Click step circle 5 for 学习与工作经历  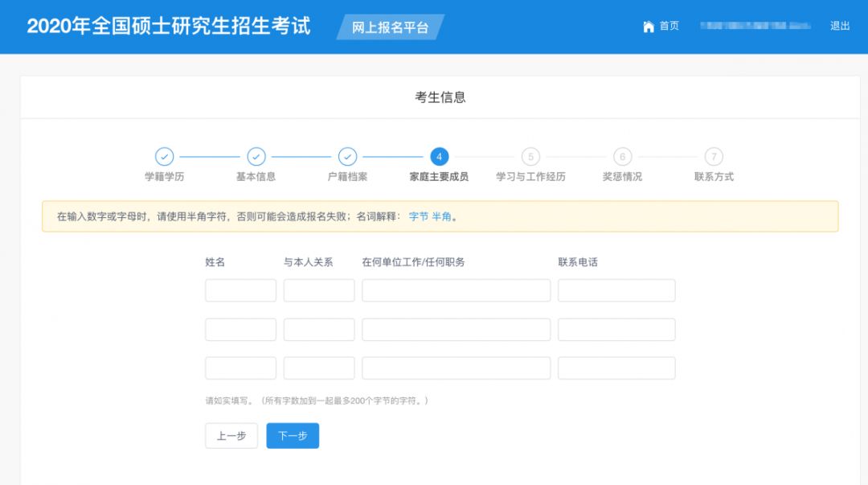click(530, 157)
